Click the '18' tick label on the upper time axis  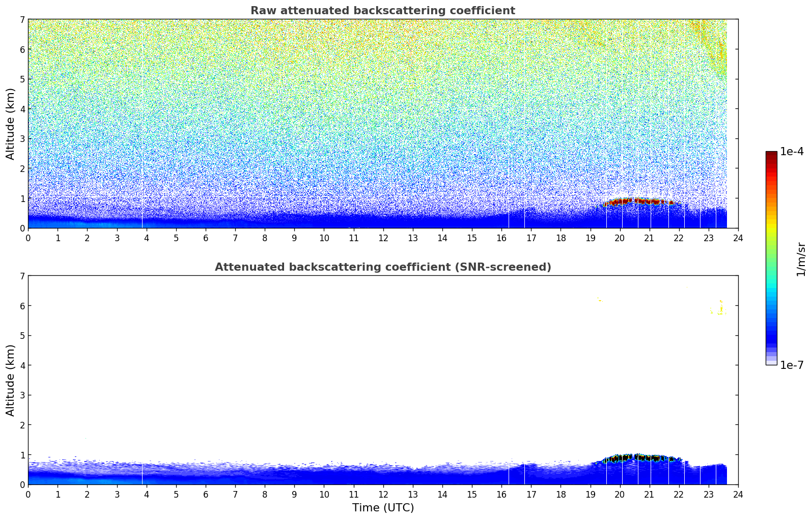pos(561,238)
